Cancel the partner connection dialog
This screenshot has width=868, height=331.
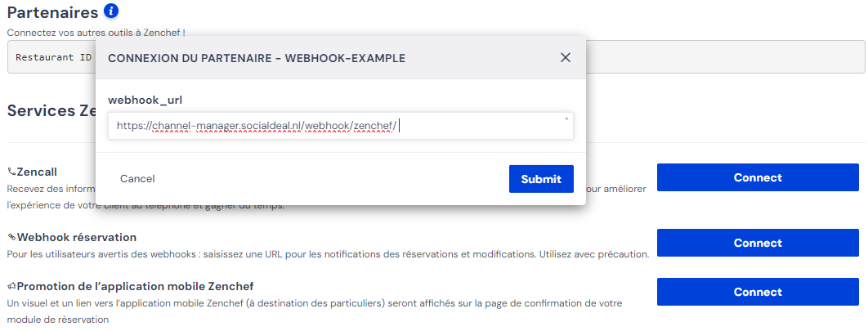137,179
